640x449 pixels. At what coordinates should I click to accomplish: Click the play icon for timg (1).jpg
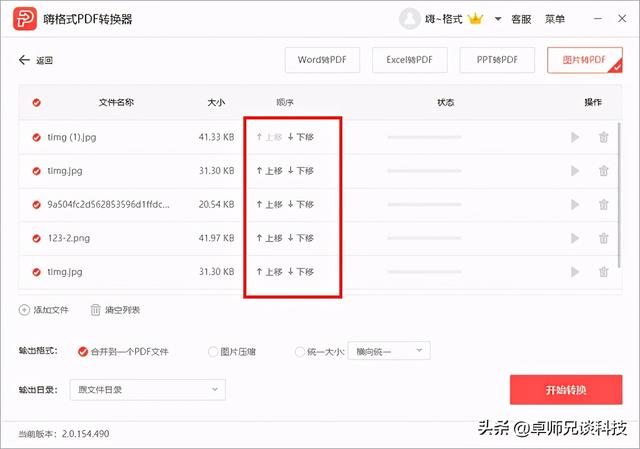[x=575, y=137]
